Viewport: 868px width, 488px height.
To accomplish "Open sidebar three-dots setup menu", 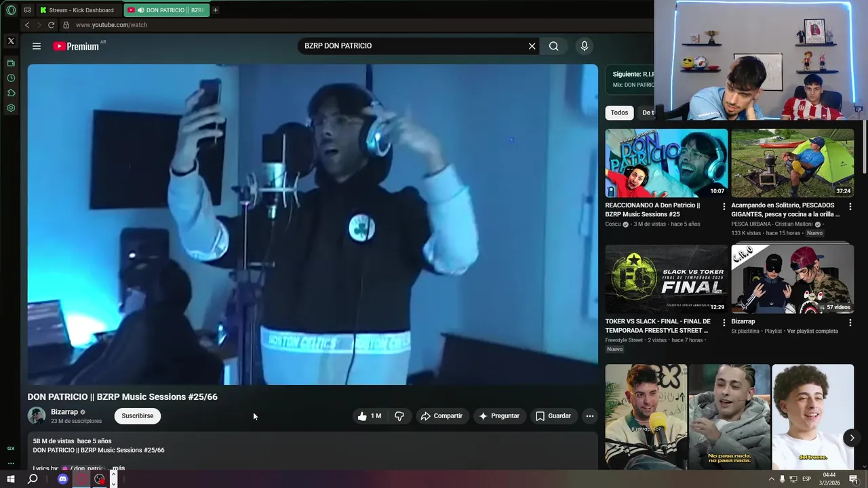I will pos(11,464).
